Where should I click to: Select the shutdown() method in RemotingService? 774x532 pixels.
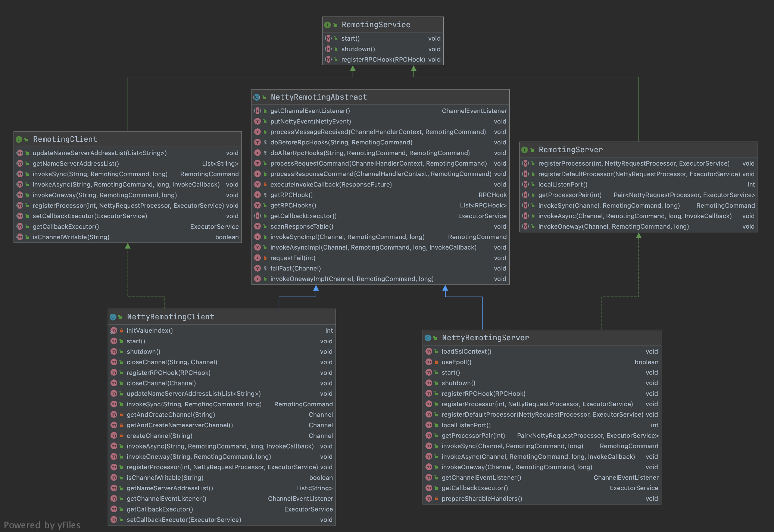[x=358, y=49]
